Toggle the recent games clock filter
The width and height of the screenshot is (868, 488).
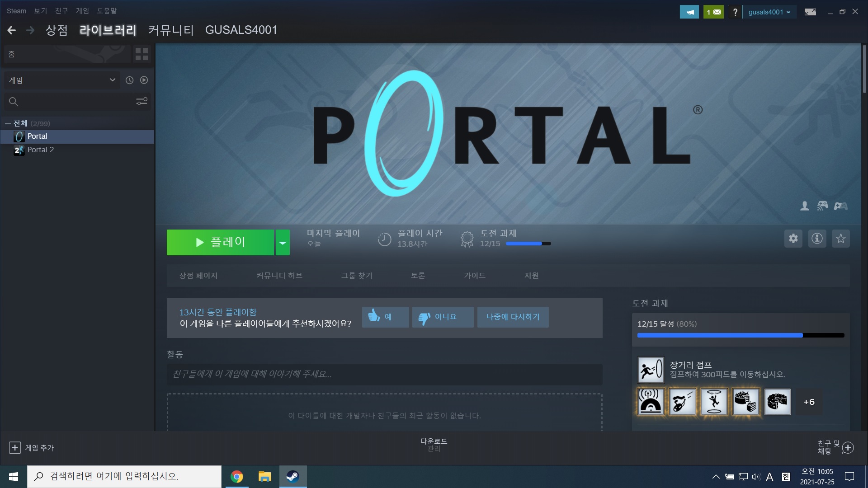coord(129,80)
